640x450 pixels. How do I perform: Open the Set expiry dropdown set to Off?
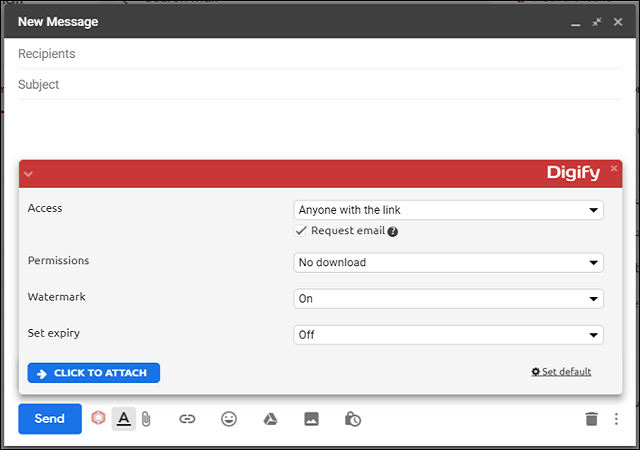[448, 335]
